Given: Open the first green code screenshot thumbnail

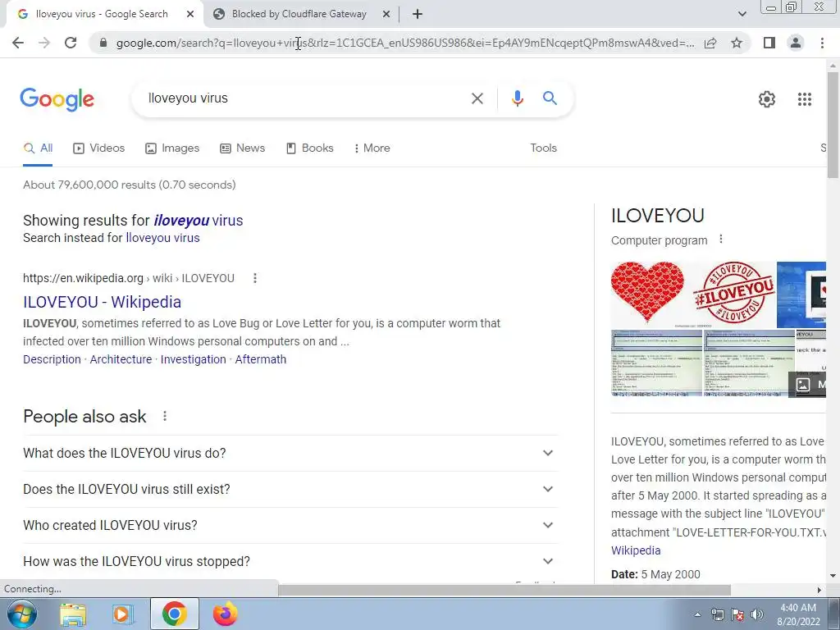Looking at the screenshot, I should pyautogui.click(x=656, y=363).
